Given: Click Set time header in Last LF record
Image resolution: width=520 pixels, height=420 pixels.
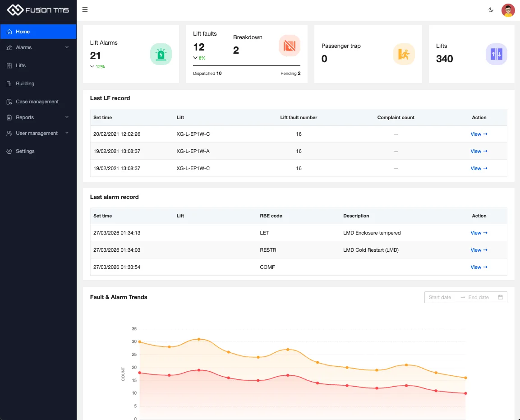Looking at the screenshot, I should click(x=102, y=117).
